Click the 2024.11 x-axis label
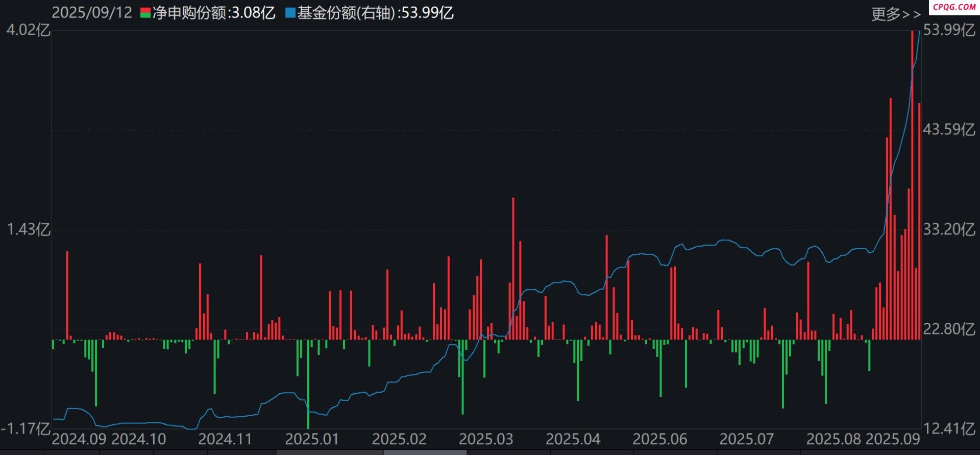 click(225, 439)
